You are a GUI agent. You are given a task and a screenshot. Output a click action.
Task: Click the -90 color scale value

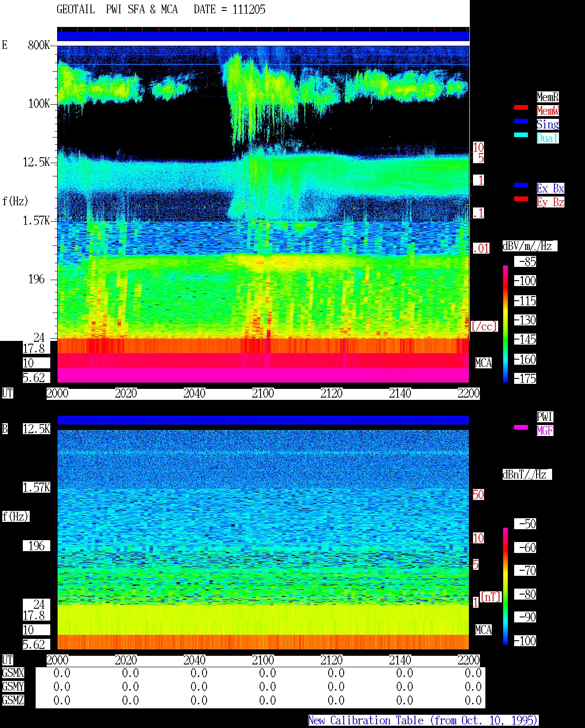pyautogui.click(x=525, y=617)
